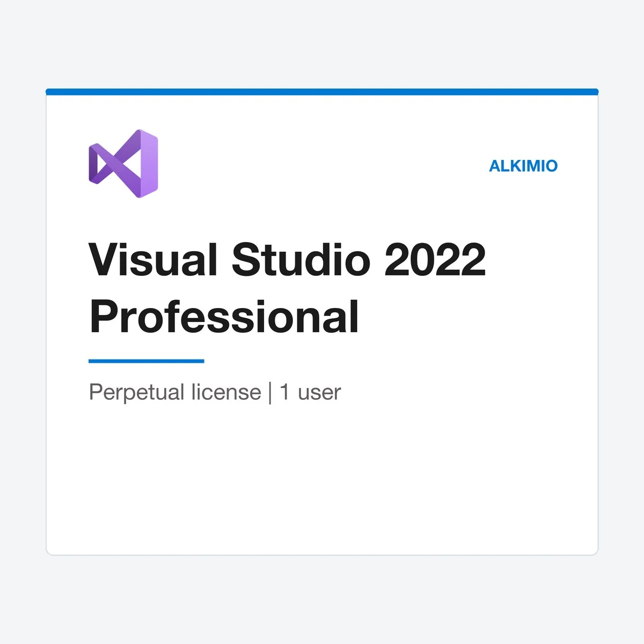Select the "Visual Studio 2022" title line
644x644 pixels.
coord(288,260)
